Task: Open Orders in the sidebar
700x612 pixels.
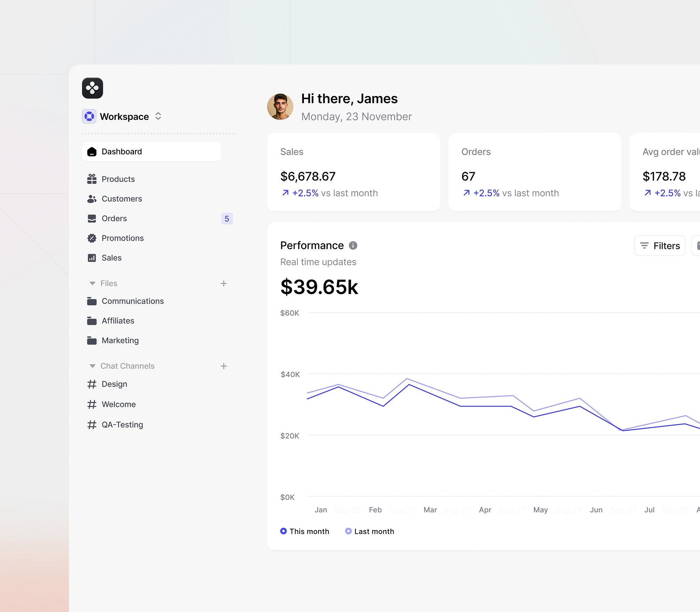Action: point(114,219)
